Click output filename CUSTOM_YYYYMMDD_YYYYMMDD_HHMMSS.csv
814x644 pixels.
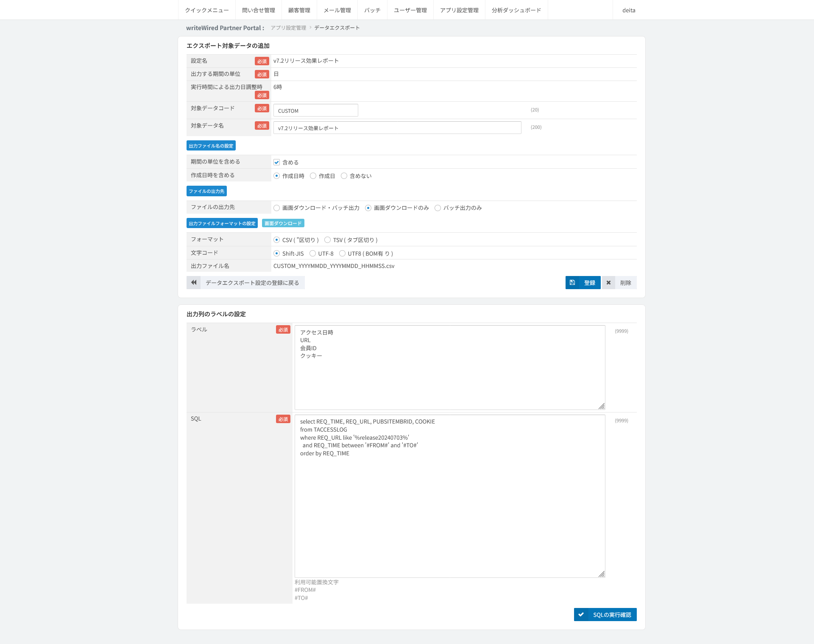(x=334, y=266)
